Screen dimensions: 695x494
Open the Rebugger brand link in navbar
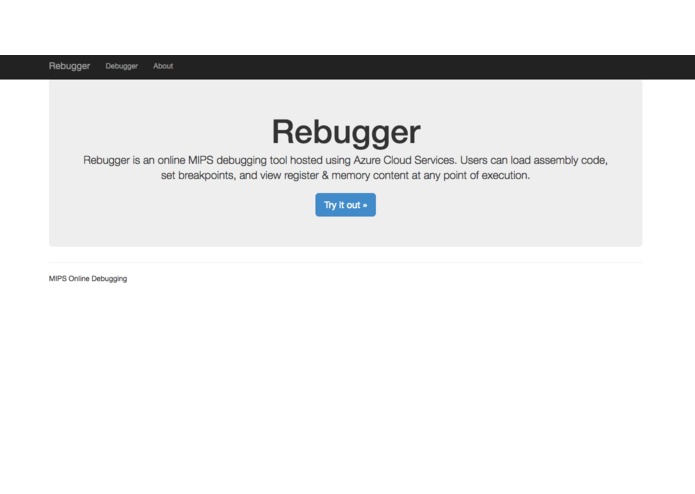pos(69,66)
